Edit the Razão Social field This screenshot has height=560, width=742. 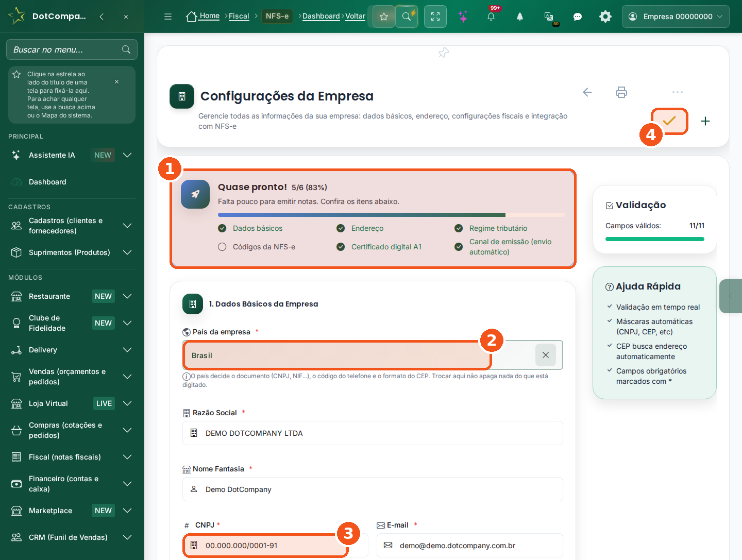click(x=373, y=433)
